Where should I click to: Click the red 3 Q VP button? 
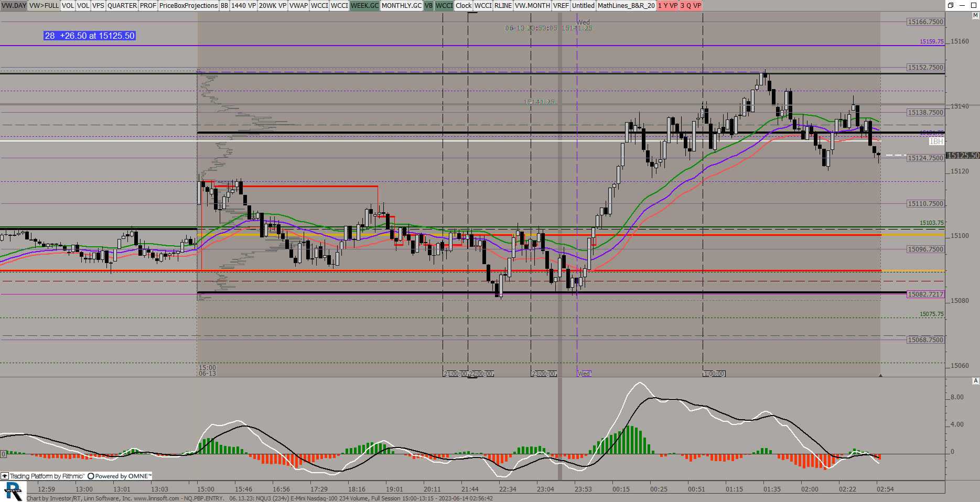click(691, 5)
